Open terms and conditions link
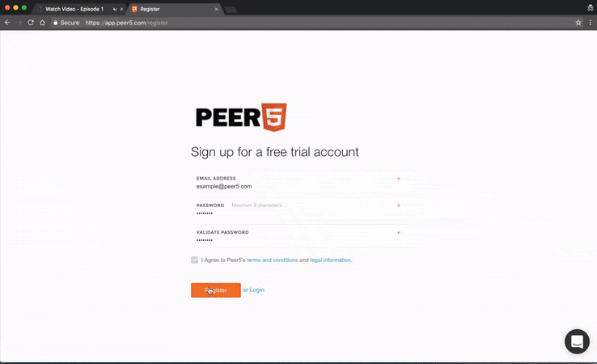Screen dimensions: 597x364 coord(273,260)
